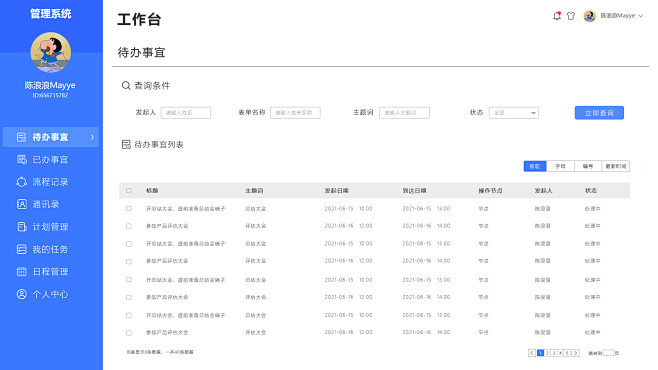Open 我的任务 from the sidebar
Viewport: 658px width, 370px height.
50,249
